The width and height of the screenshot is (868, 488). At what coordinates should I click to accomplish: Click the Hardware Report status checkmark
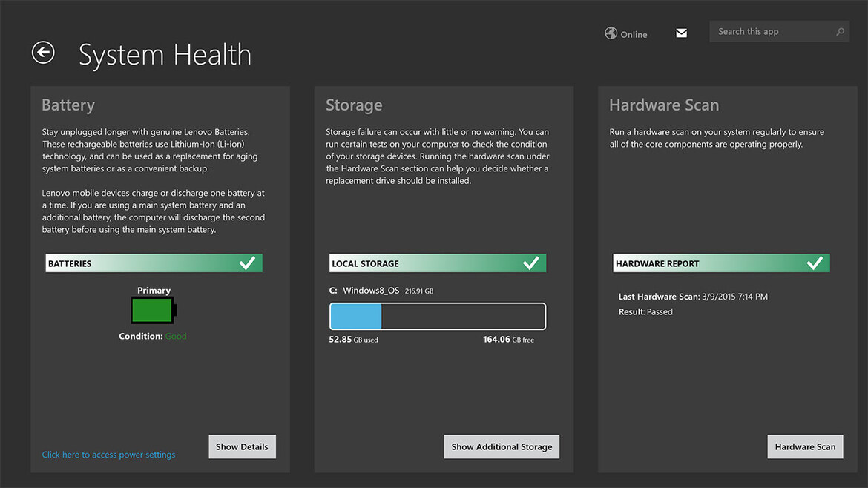(815, 263)
